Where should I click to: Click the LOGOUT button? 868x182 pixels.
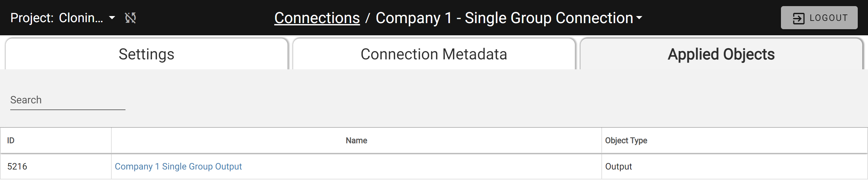(819, 18)
